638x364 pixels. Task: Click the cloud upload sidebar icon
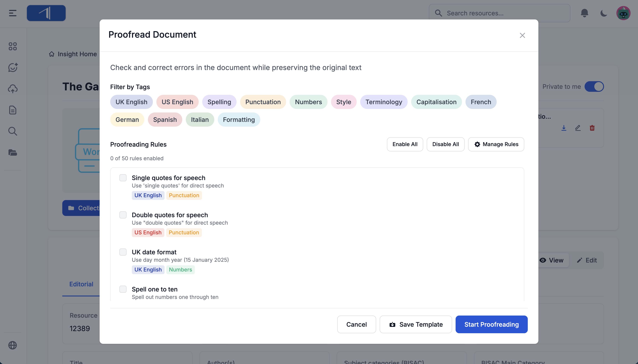pos(13,89)
